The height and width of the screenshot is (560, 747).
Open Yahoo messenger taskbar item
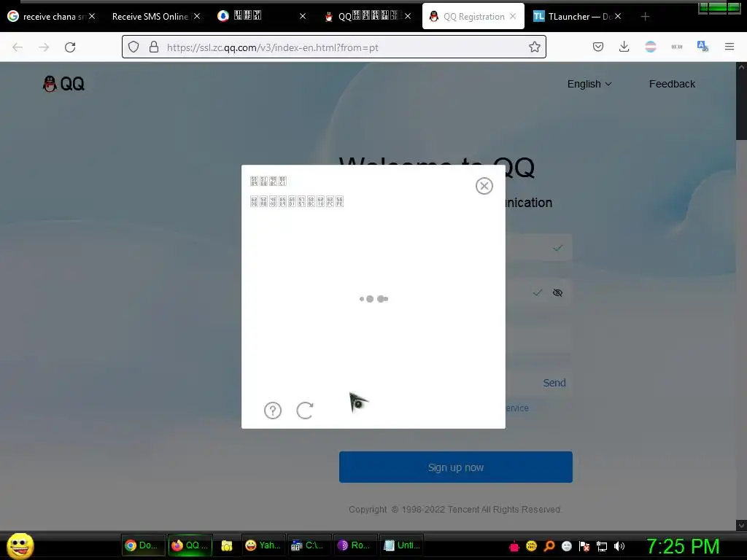coord(263,545)
